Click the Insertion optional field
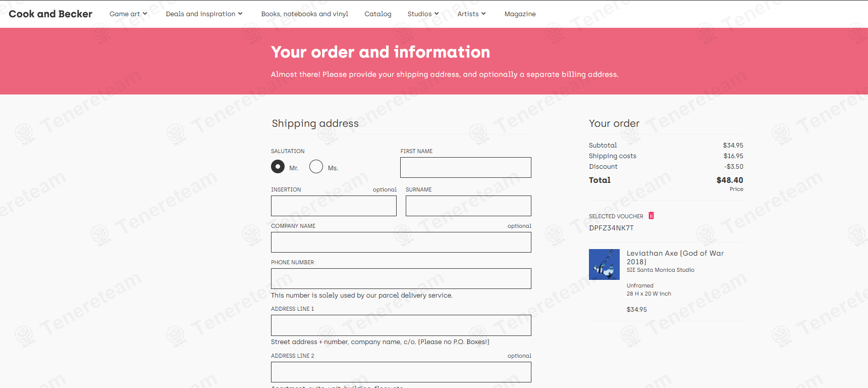The width and height of the screenshot is (868, 388). (x=334, y=206)
